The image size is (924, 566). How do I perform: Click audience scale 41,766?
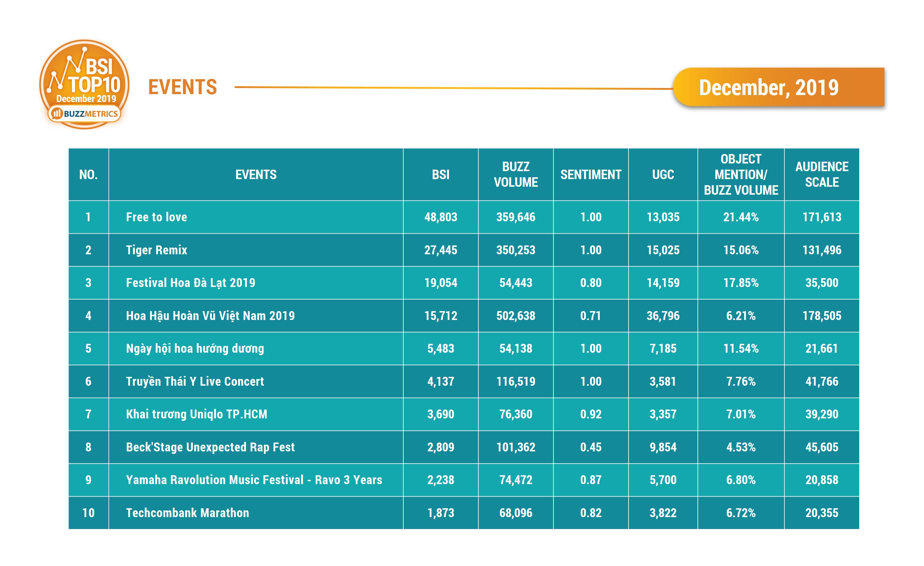[822, 381]
